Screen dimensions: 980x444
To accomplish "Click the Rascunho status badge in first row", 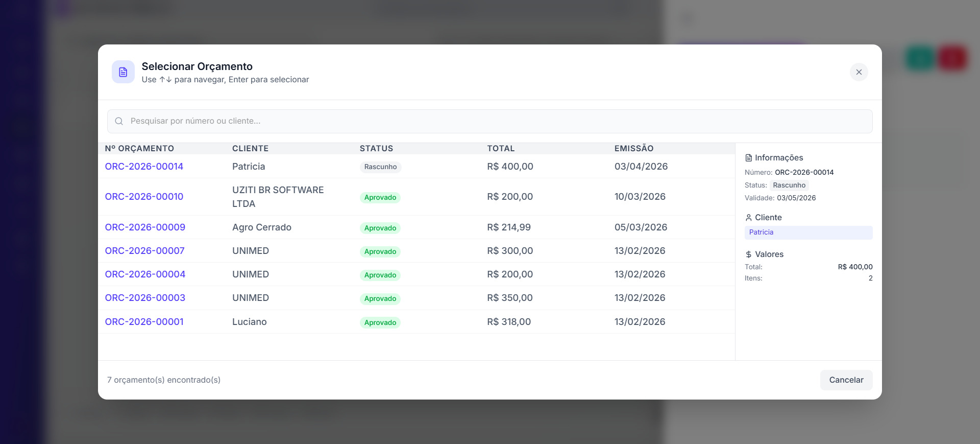I will pyautogui.click(x=380, y=167).
